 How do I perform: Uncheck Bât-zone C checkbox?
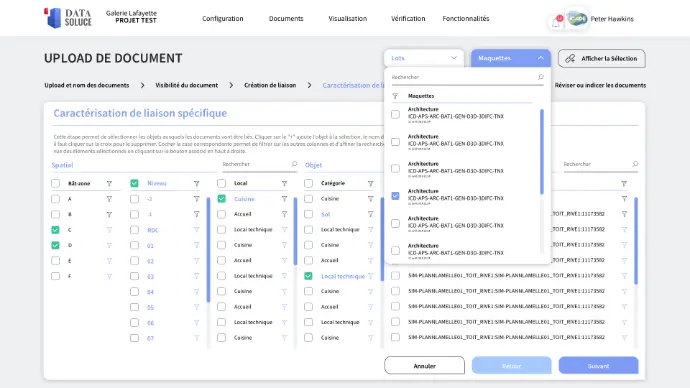(x=55, y=230)
